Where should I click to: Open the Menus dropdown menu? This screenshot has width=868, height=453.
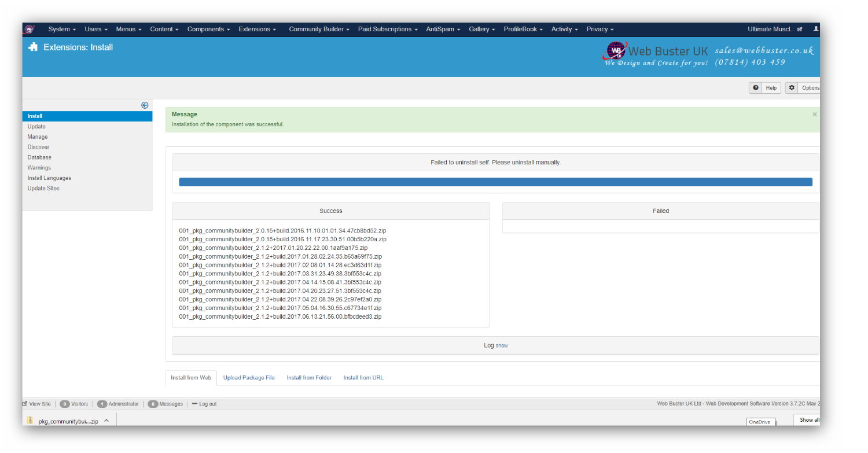tap(128, 29)
